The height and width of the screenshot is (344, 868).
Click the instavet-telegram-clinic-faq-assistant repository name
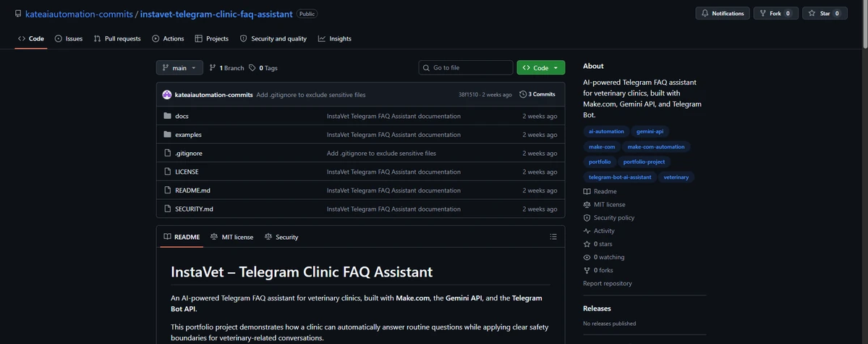216,13
